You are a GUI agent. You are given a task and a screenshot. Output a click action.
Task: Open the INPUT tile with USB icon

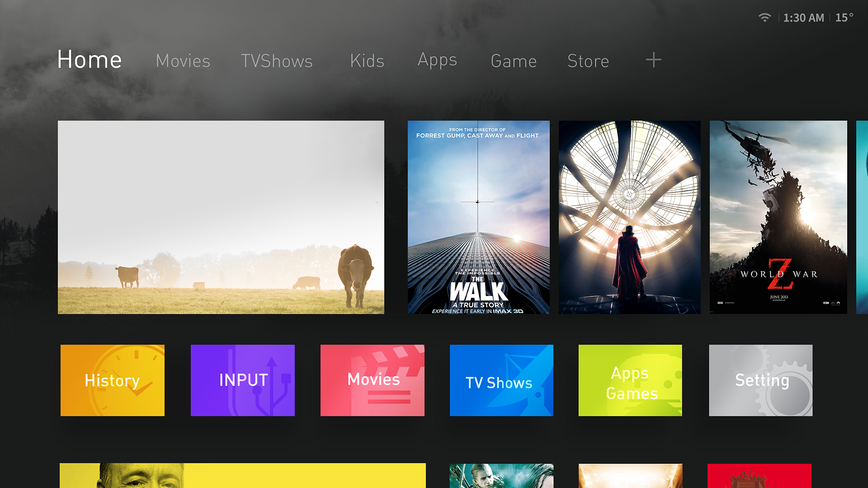[243, 380]
